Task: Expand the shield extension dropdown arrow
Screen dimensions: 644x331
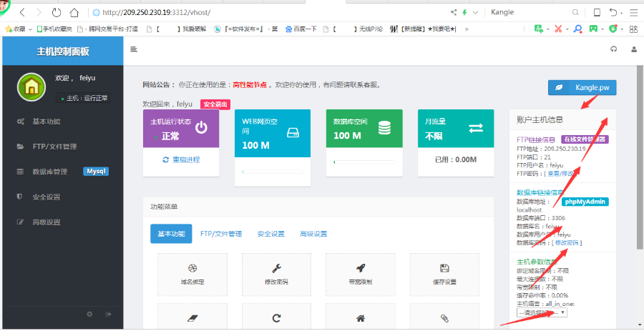Action: pyautogui.click(x=622, y=29)
